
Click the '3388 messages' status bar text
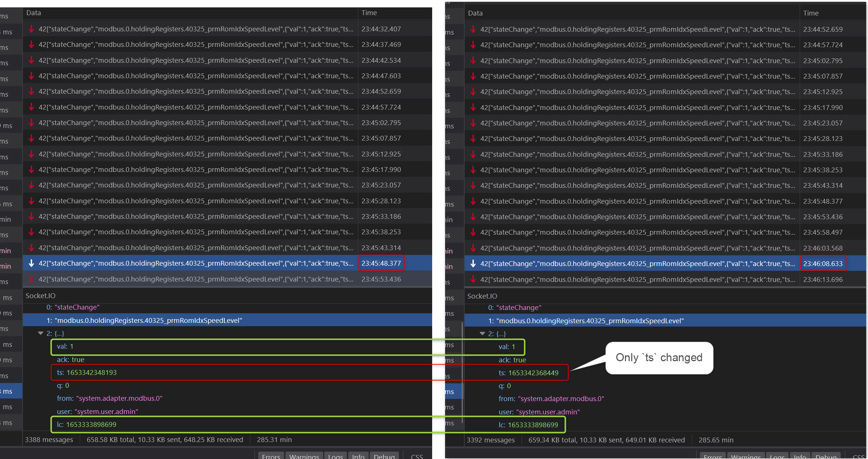(x=48, y=439)
